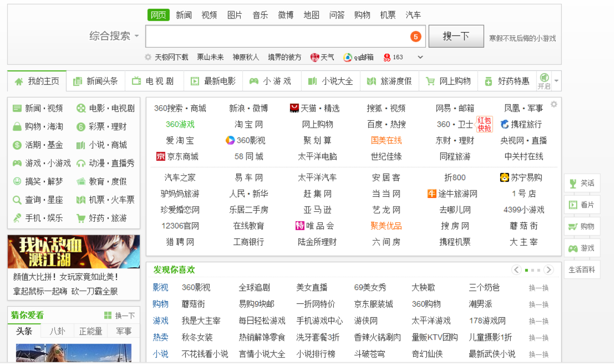Open the 看片 sidebar shortcut
Screen dimensions: 614x364
click(x=582, y=204)
